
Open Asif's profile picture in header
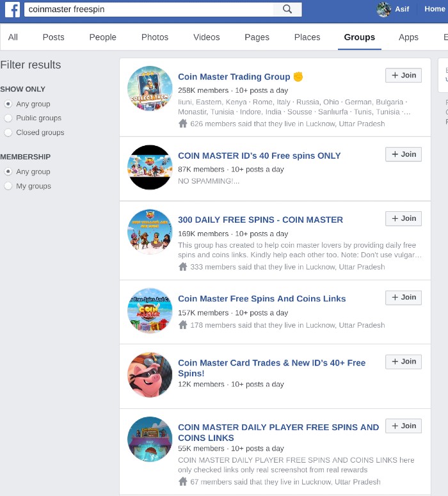384,9
